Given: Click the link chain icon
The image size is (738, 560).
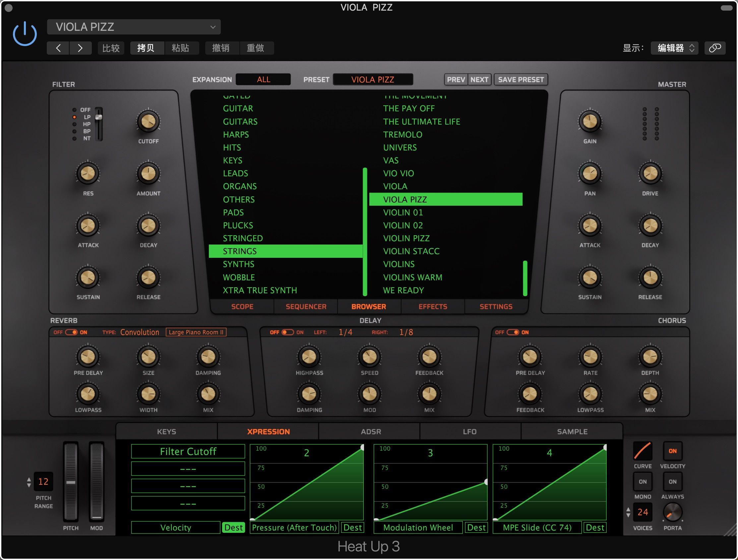Looking at the screenshot, I should (x=715, y=48).
